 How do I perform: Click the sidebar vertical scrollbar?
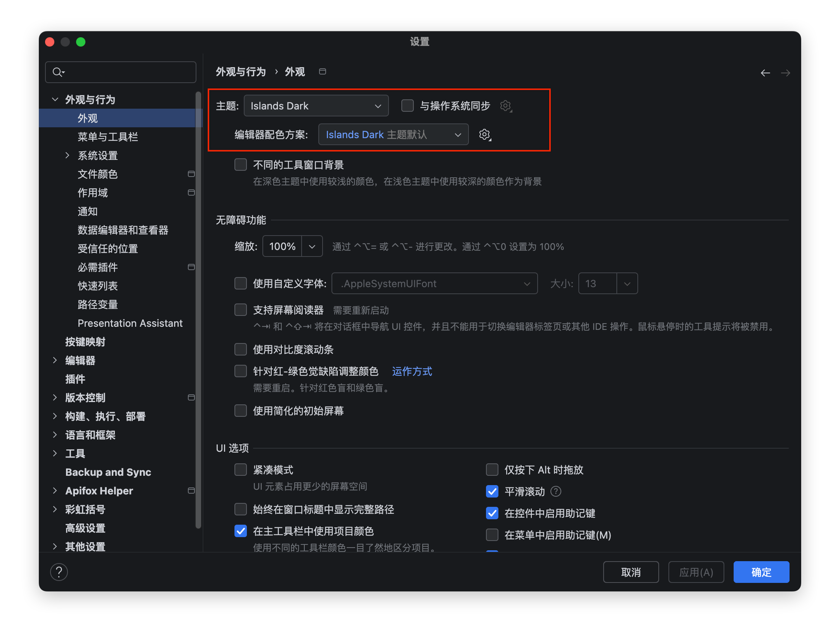(198, 310)
